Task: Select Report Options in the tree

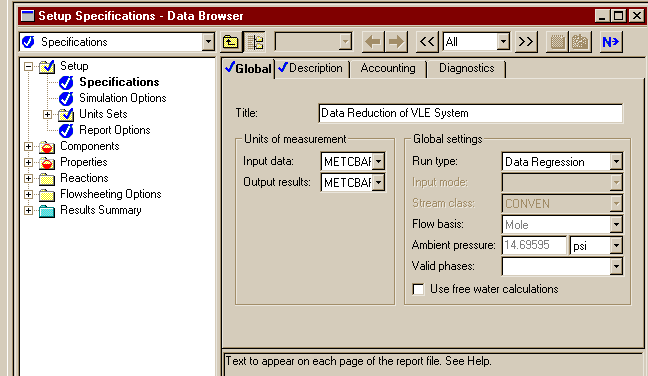Action: [x=114, y=130]
